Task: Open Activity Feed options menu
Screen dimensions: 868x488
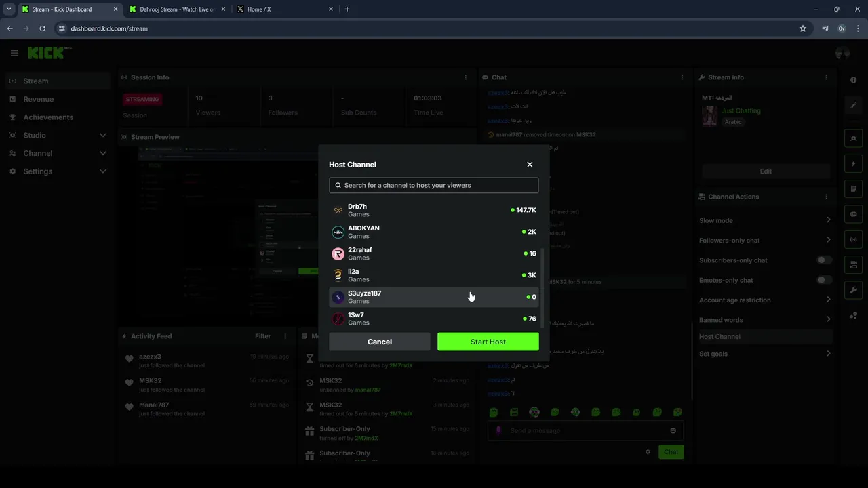Action: click(285, 336)
